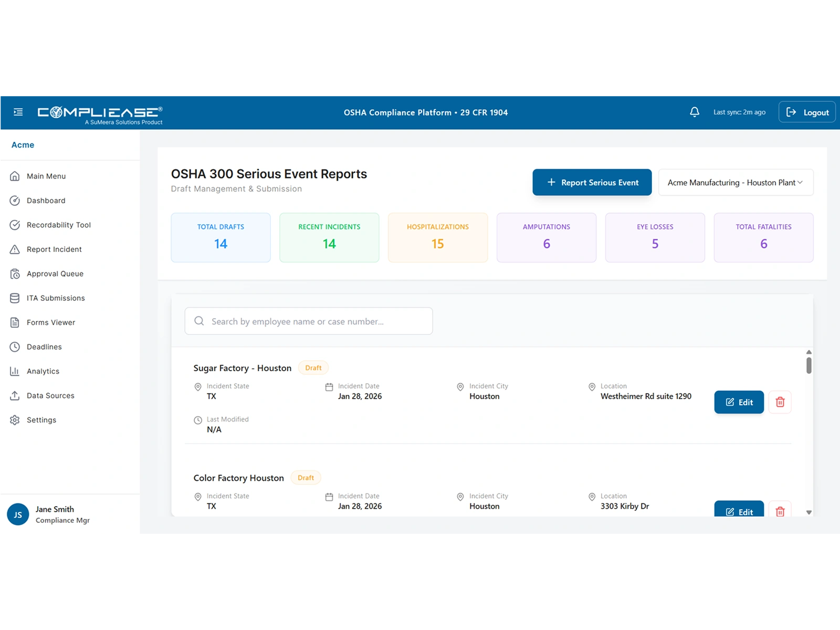
Task: Click the case number search field
Action: 308,321
